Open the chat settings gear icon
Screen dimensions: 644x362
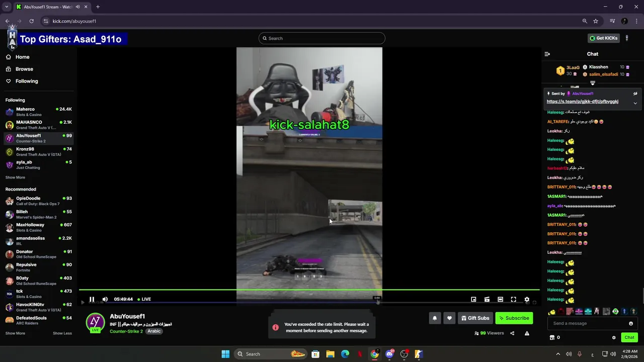[614, 337]
